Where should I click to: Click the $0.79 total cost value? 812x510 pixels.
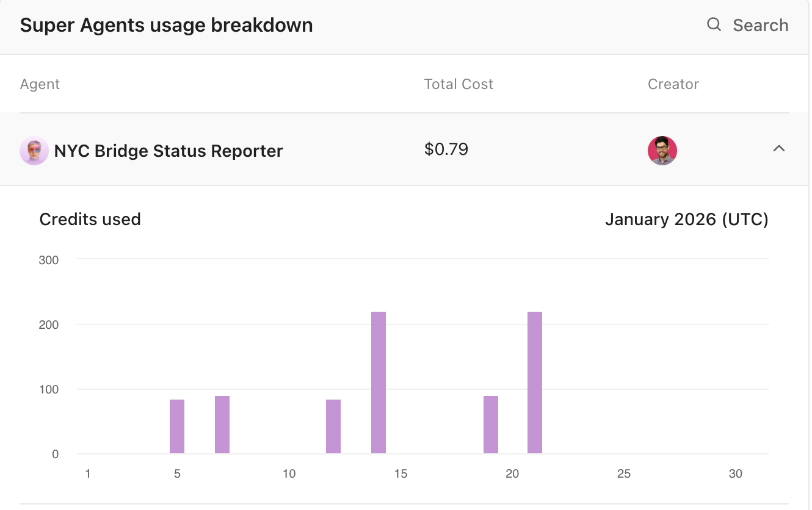click(446, 149)
